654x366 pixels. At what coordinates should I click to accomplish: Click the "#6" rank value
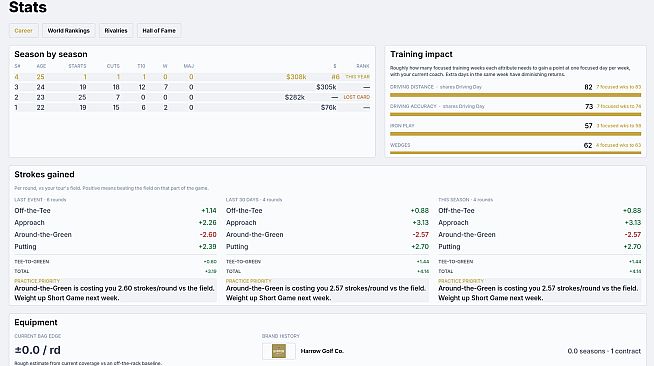(x=335, y=77)
